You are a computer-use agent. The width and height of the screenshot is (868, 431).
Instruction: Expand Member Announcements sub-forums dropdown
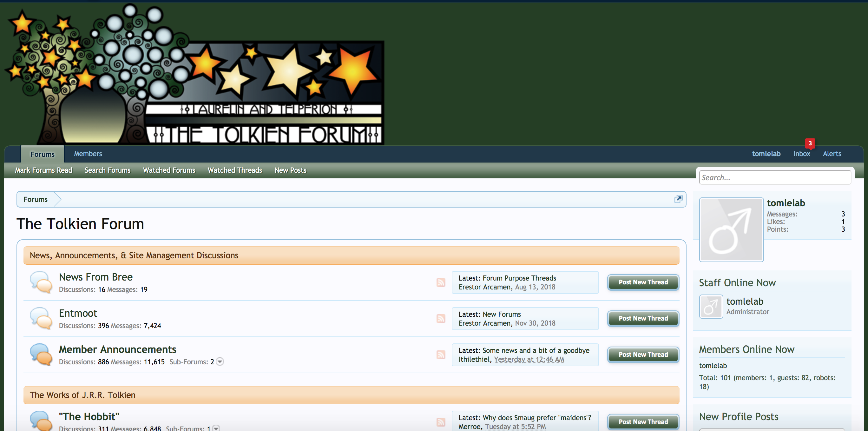(220, 361)
